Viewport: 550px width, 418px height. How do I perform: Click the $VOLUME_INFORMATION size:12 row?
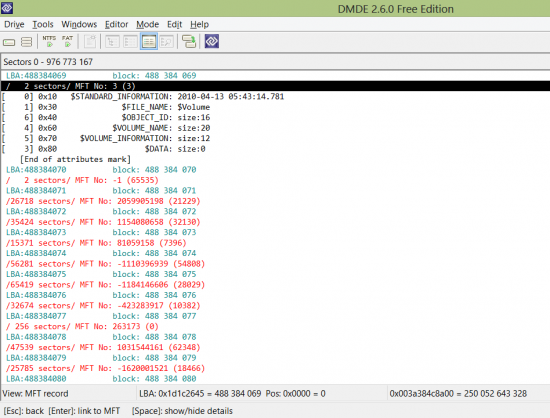[106, 139]
